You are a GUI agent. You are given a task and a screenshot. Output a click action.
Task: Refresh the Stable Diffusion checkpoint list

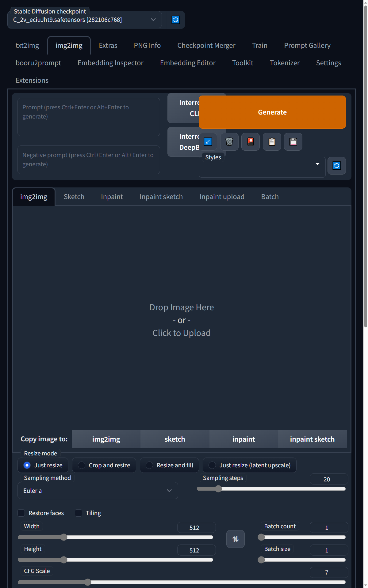click(175, 20)
